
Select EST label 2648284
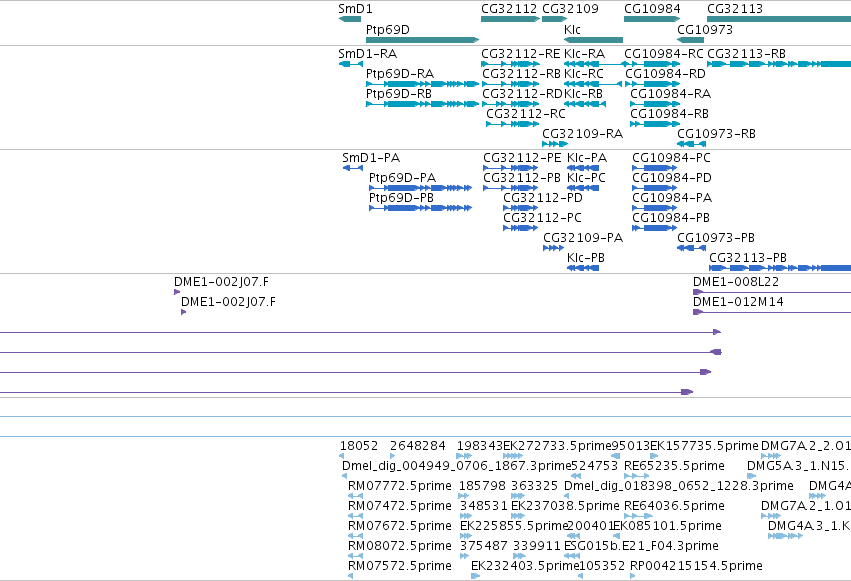pos(417,446)
